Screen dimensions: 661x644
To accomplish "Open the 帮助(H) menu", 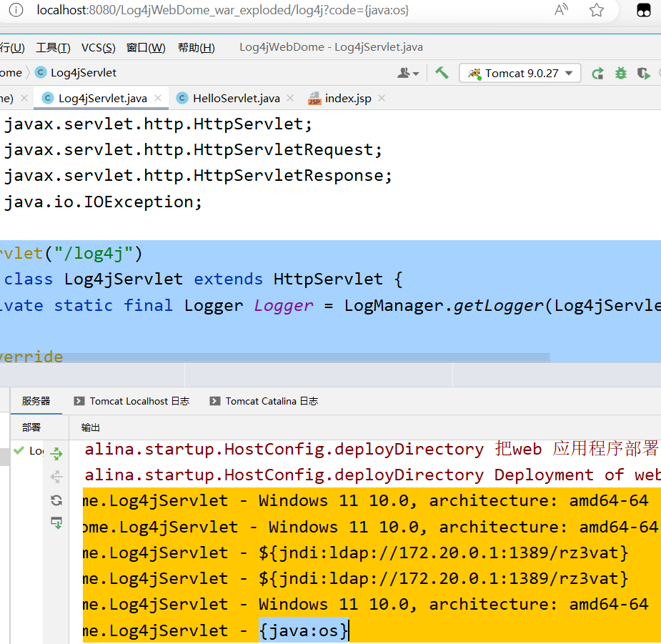I will 196,47.
